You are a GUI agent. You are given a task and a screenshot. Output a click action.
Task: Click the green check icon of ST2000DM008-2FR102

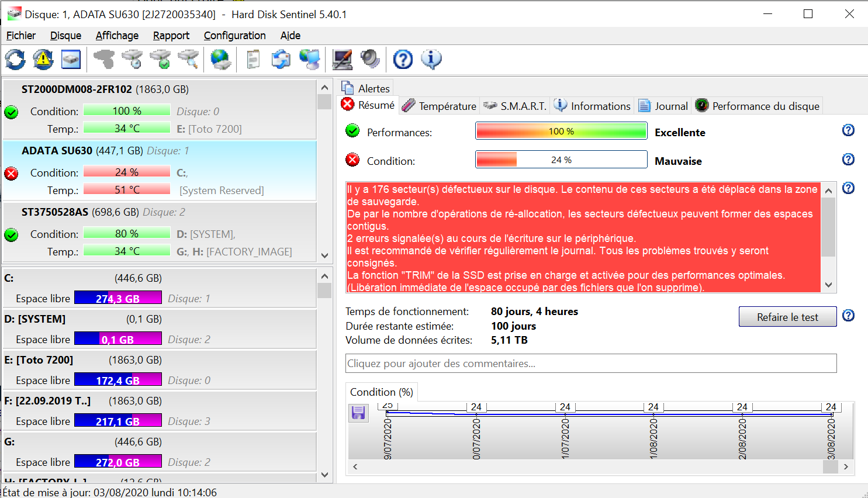(11, 112)
